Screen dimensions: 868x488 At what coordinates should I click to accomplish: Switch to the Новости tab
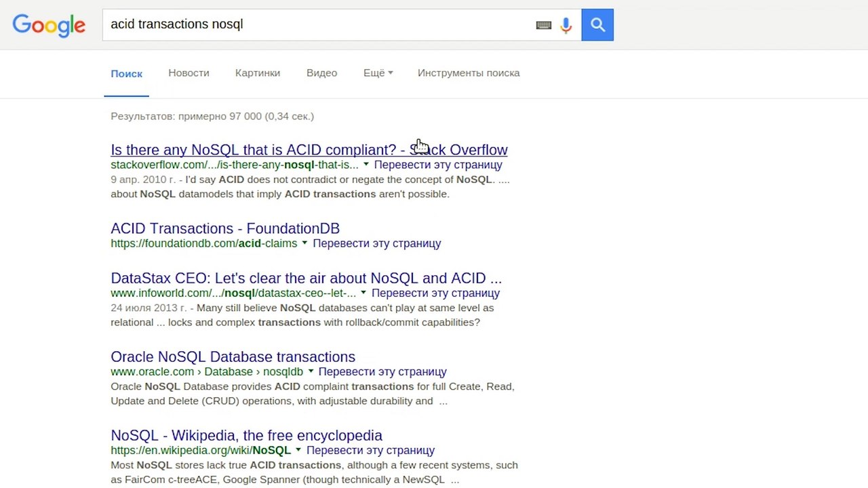click(x=189, y=73)
